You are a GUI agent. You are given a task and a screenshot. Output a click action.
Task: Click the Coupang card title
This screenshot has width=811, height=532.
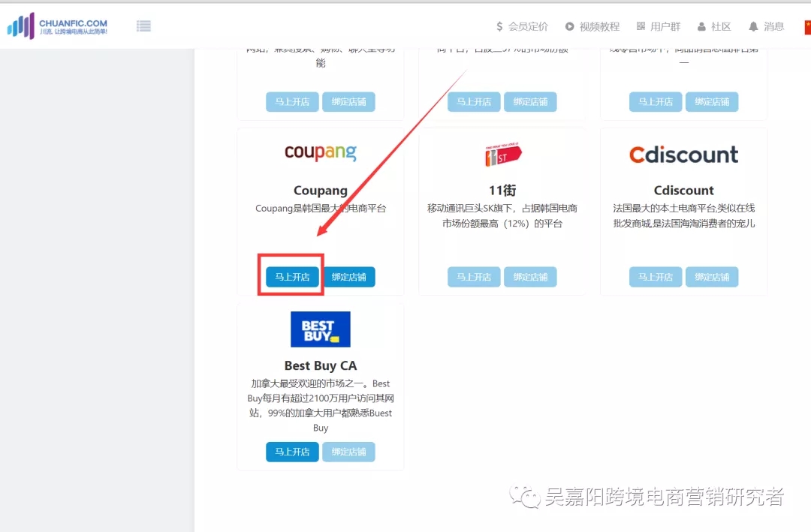point(321,191)
